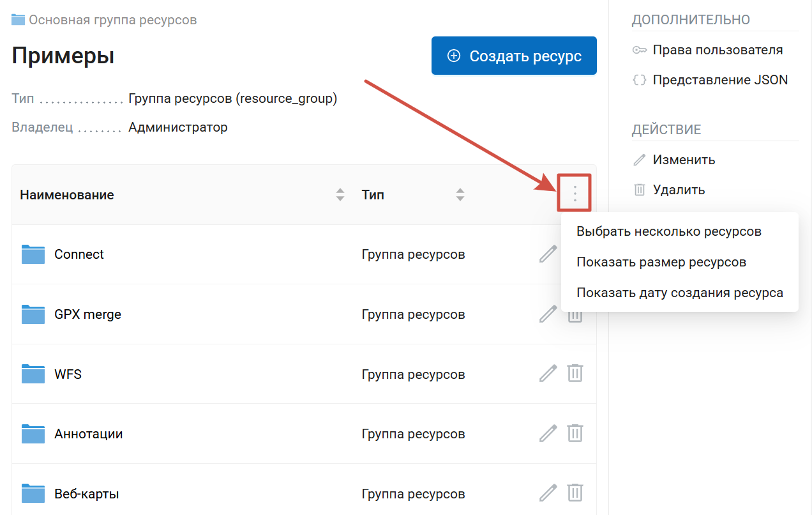Open the three-dot table options menu

[575, 193]
